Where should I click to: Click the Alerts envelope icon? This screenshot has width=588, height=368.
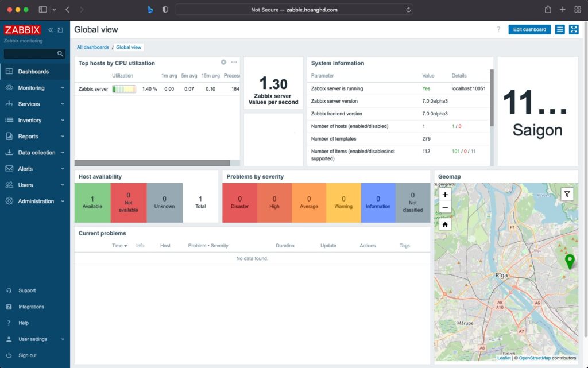[x=9, y=169]
